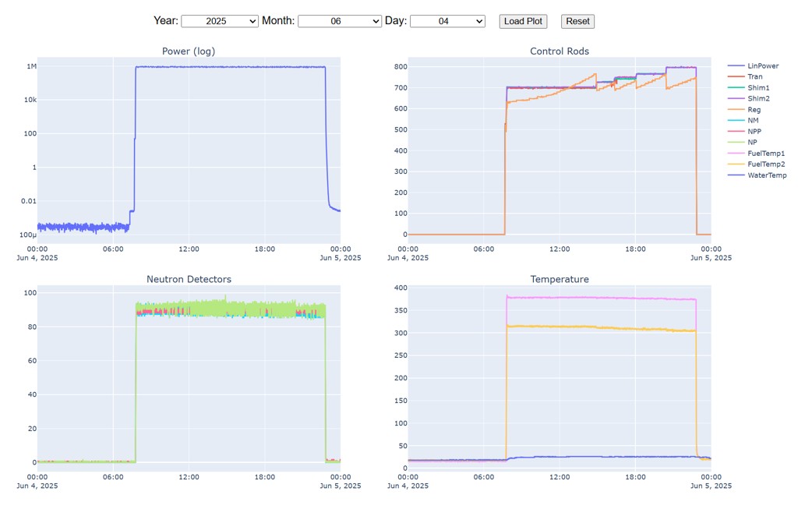Click the Reset button

pos(577,21)
